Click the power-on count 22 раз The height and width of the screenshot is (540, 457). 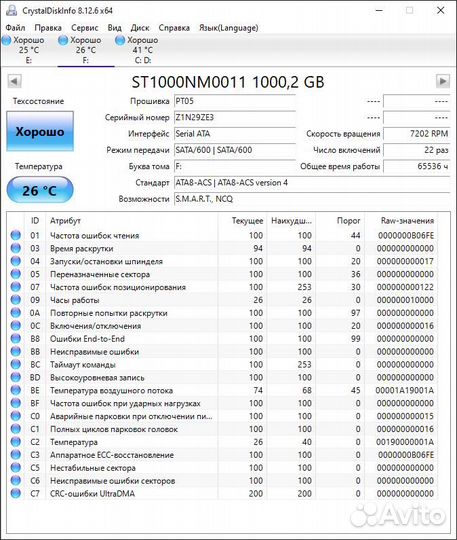click(417, 150)
